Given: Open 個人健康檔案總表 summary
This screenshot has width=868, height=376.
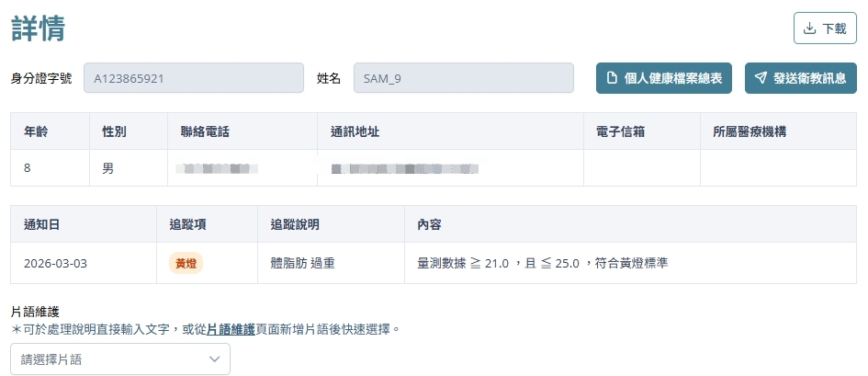Looking at the screenshot, I should point(664,79).
